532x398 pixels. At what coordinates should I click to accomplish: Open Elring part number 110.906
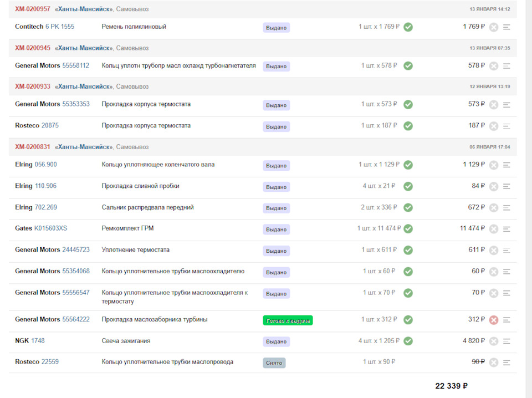point(45,186)
